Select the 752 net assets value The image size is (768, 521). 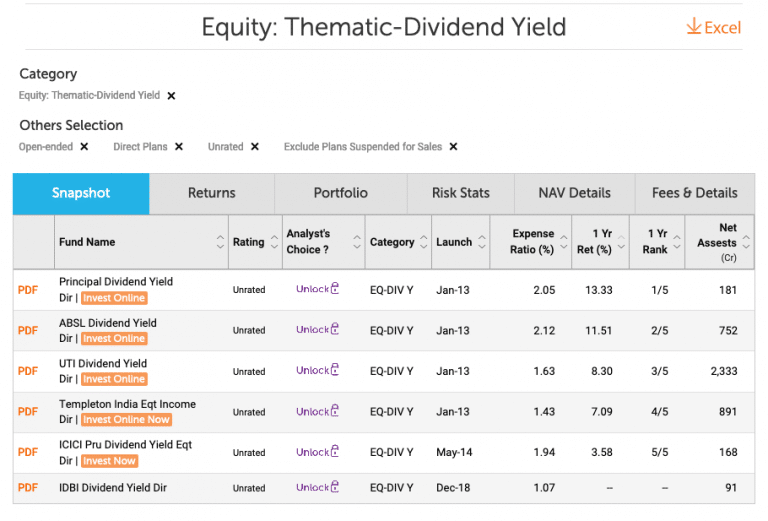[x=728, y=331]
